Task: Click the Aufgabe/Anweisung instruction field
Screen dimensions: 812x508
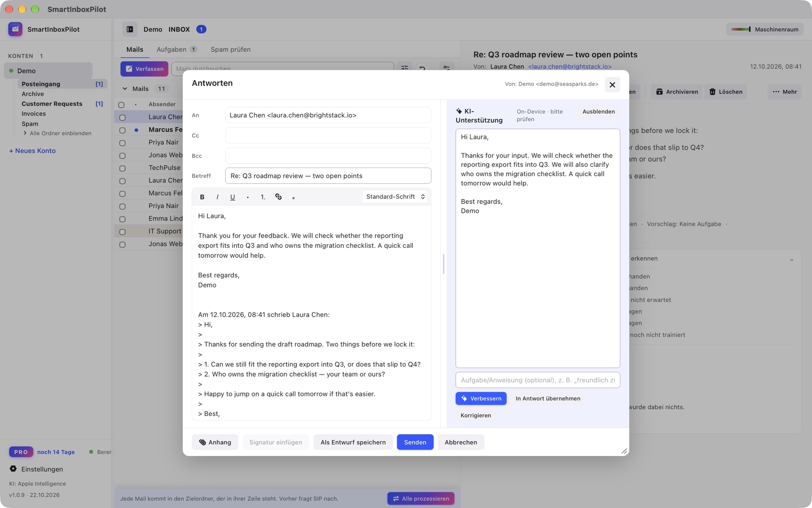Action: coord(538,380)
